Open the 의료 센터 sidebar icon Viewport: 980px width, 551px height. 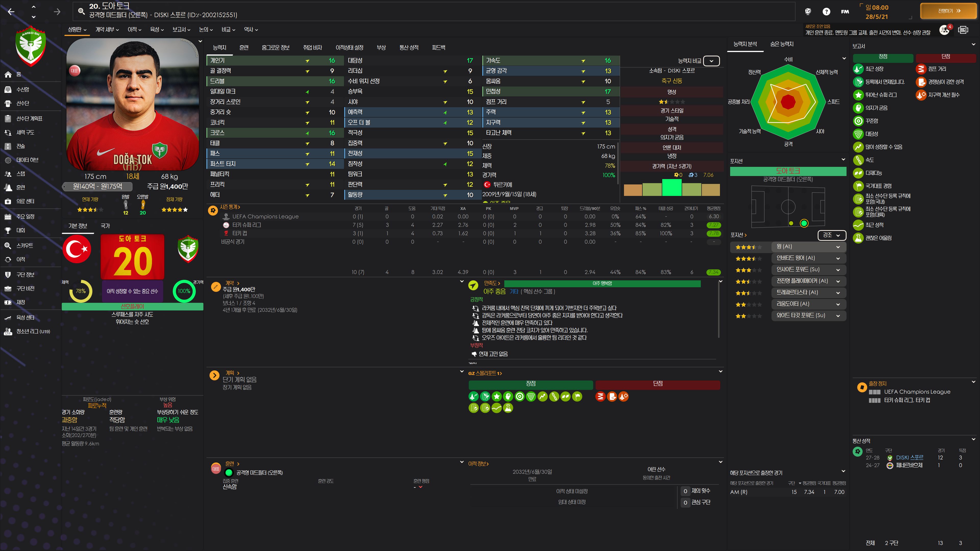8,201
